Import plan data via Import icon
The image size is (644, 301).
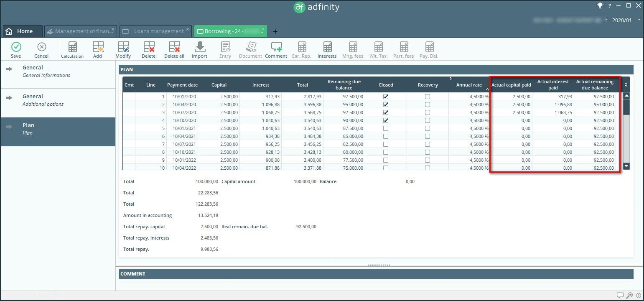200,47
